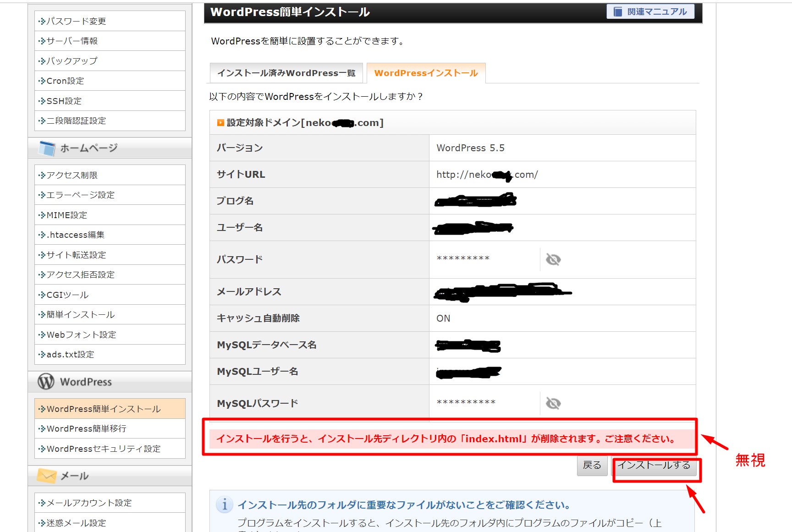Go back with the 戻る button

pyautogui.click(x=592, y=466)
